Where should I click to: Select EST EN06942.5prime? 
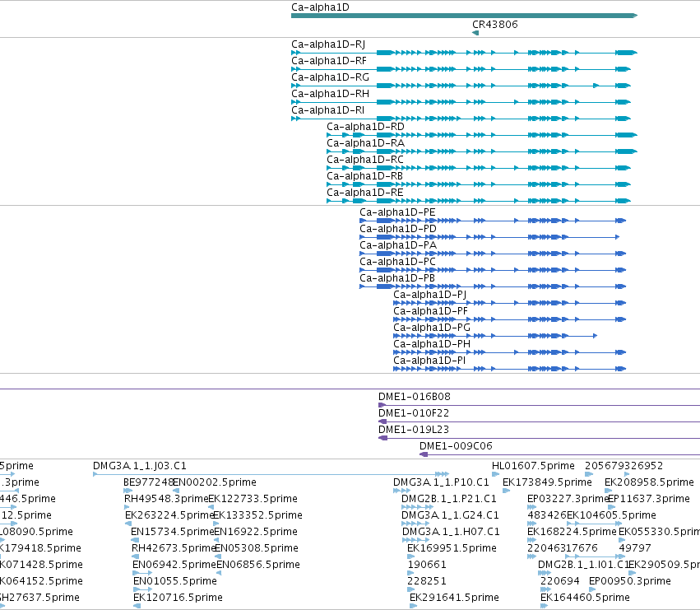142,573
